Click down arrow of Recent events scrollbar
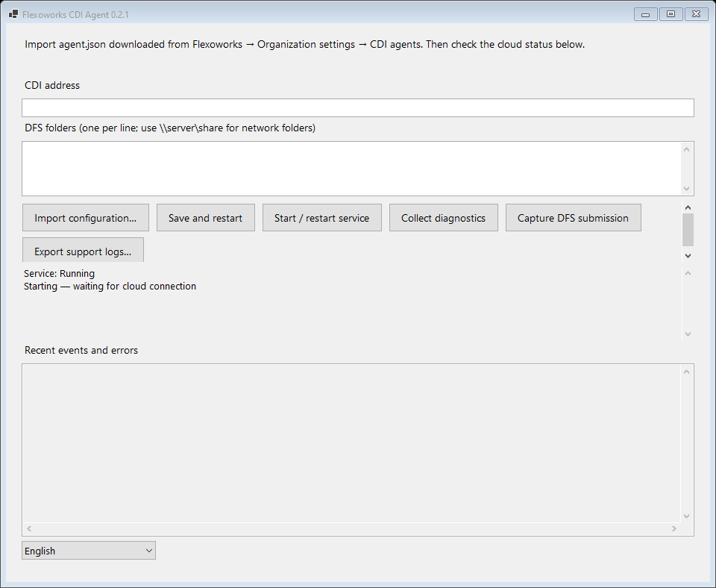Viewport: 716px width, 588px height. click(686, 516)
